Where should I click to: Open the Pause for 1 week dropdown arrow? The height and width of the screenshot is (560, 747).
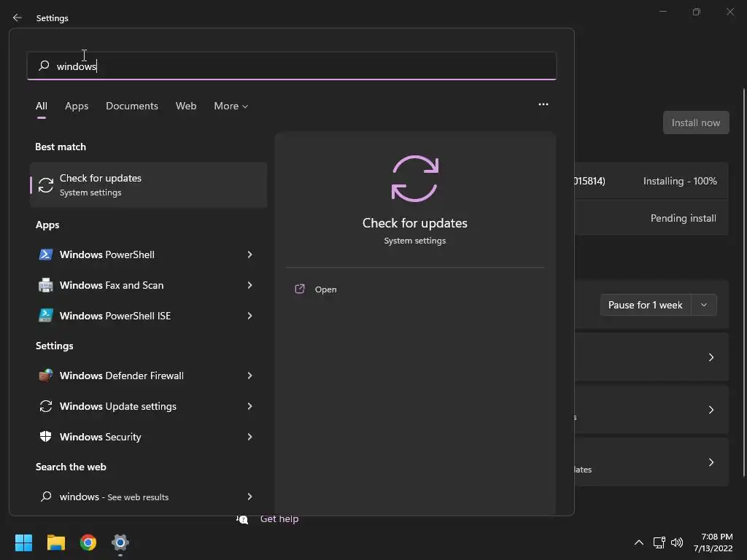click(x=704, y=305)
